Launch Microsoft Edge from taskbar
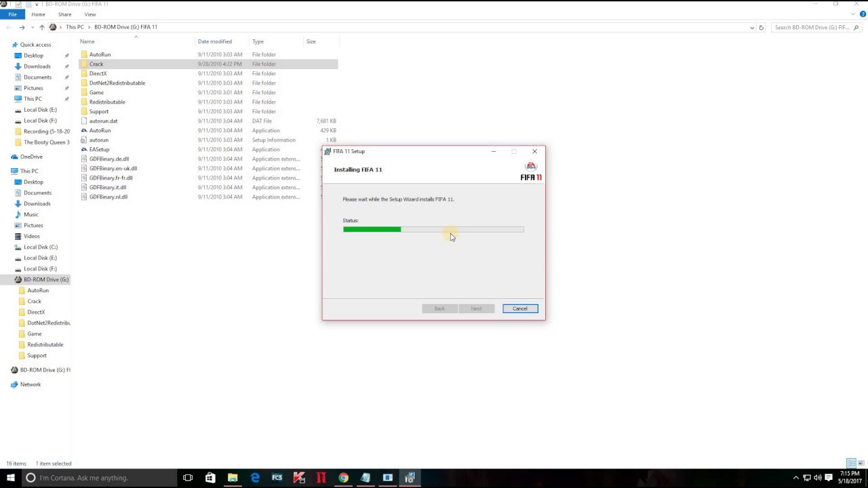 [x=255, y=478]
